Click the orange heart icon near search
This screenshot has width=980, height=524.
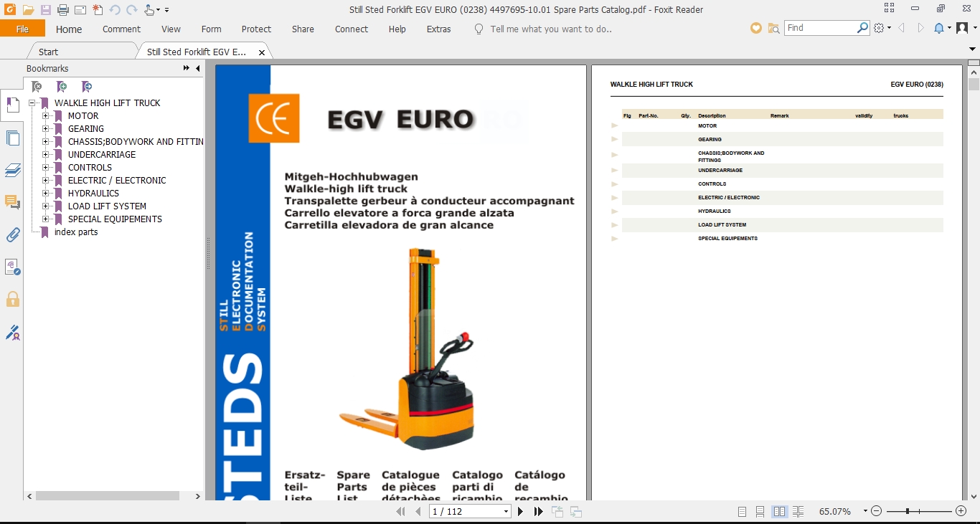(x=756, y=28)
